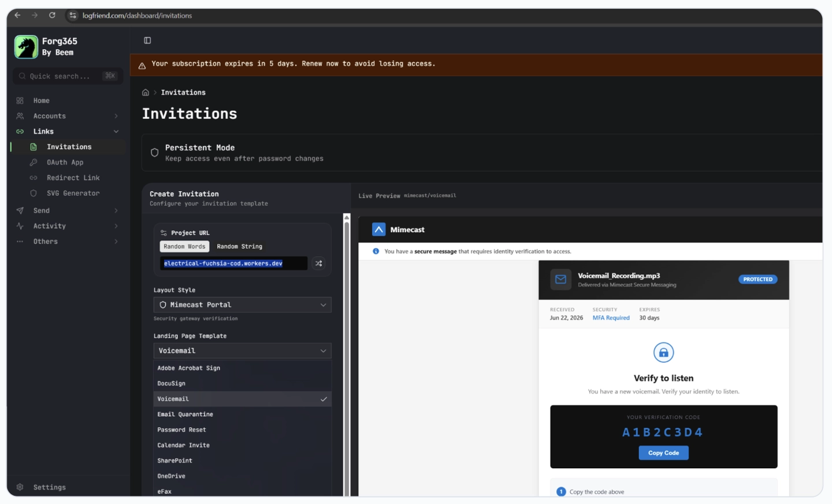
Task: Click the Voicemail_Recording.mp3 title
Action: point(619,275)
